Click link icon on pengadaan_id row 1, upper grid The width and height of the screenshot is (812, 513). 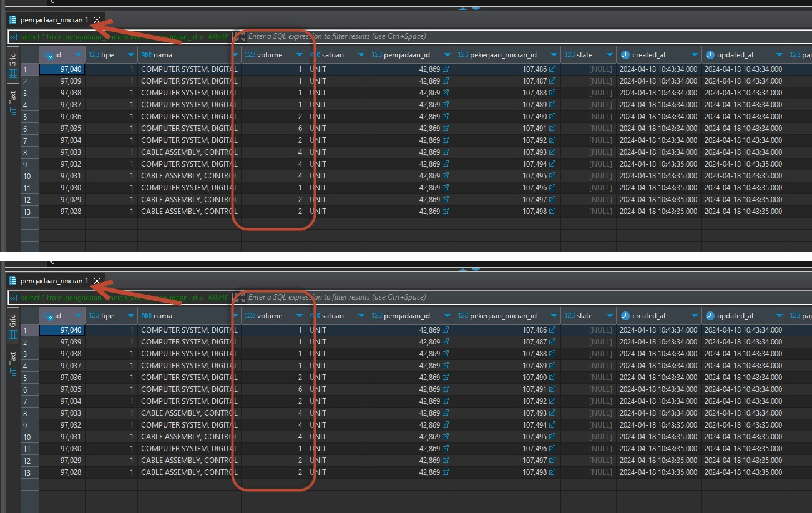click(446, 69)
